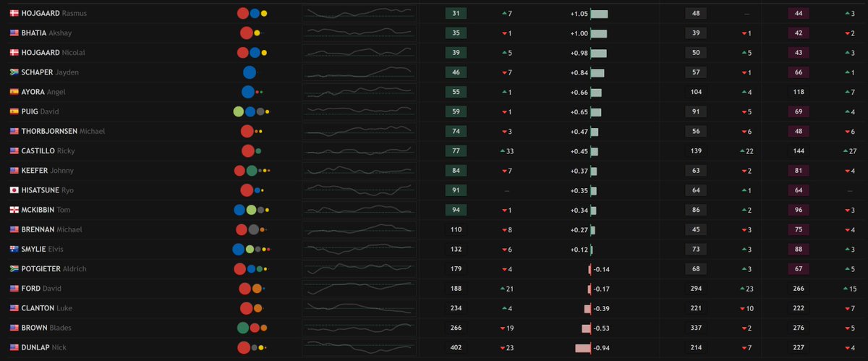Click the +1.05 value bar for Rasmus Hojgaard

click(x=600, y=13)
